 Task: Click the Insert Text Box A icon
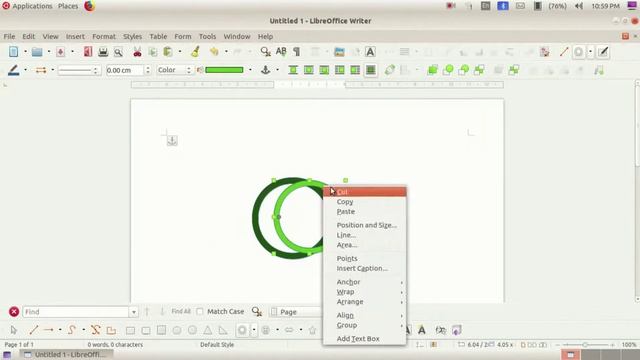tap(370, 52)
